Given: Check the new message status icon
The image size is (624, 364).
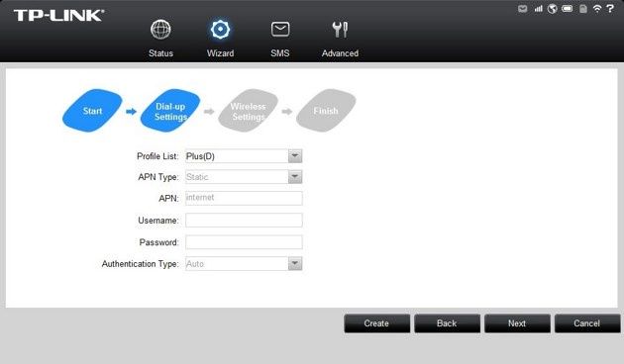Looking at the screenshot, I should click(x=523, y=9).
